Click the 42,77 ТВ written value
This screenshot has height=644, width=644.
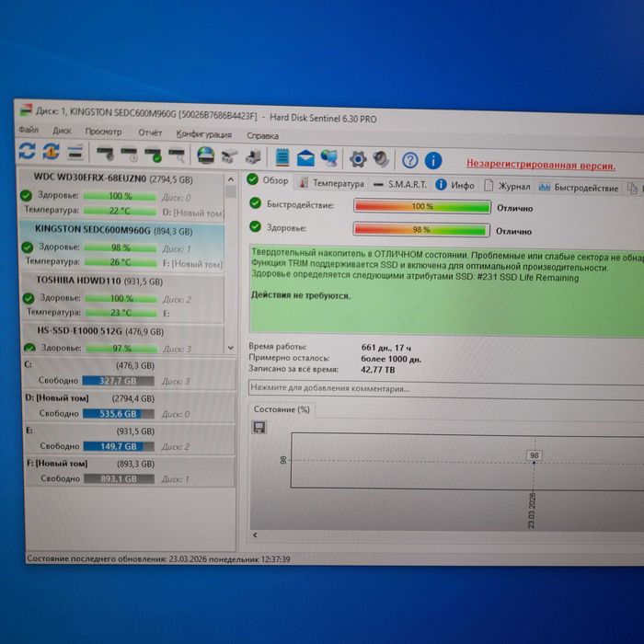tap(378, 370)
